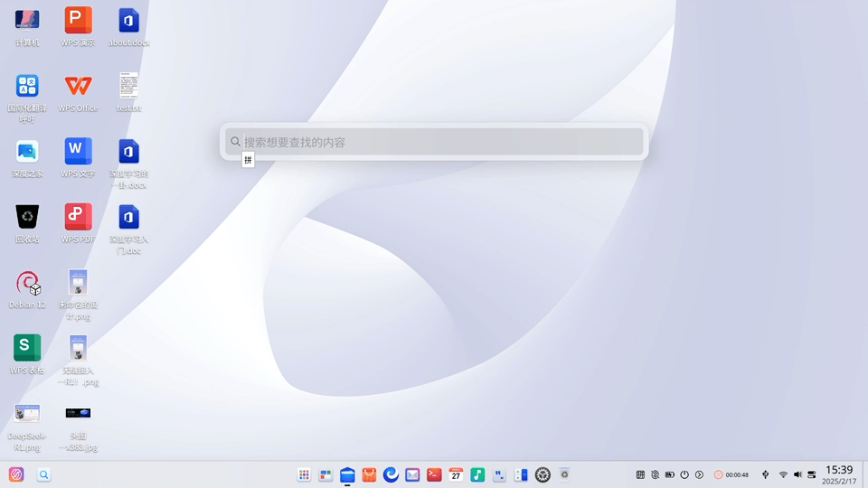This screenshot has height=488, width=868.
Task: Open the trash icon in dock
Action: click(x=564, y=474)
